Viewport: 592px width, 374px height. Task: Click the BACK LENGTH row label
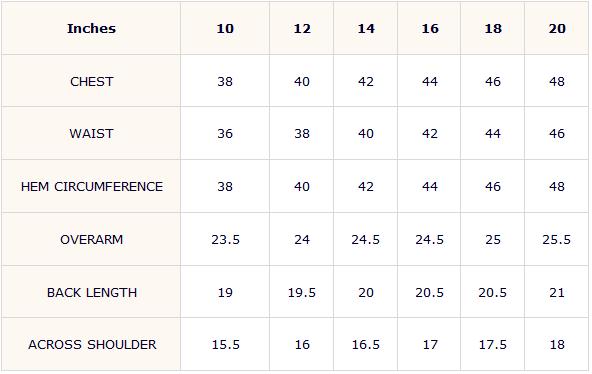click(x=92, y=292)
